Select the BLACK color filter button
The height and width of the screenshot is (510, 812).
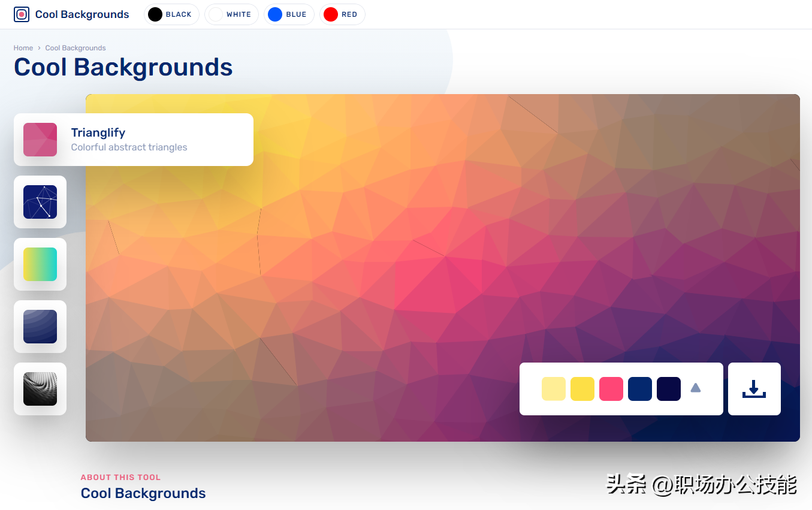coord(172,14)
